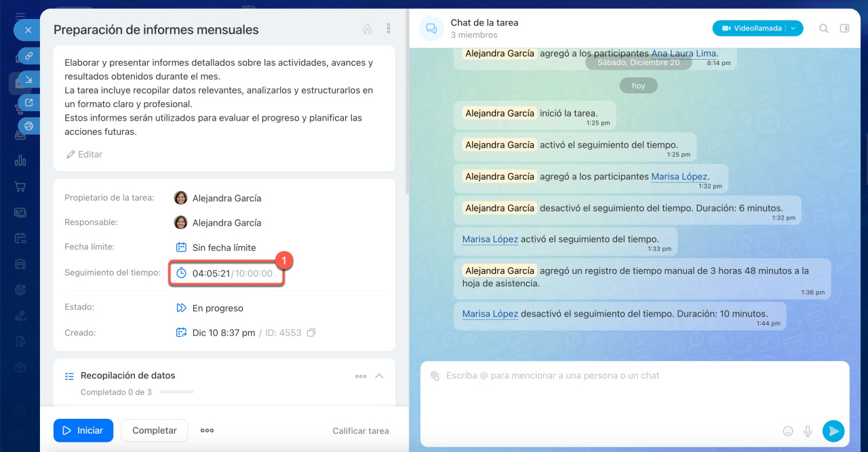Screen dimensions: 868x452
Task: Attach a file with the paperclip icon
Action: point(435,375)
